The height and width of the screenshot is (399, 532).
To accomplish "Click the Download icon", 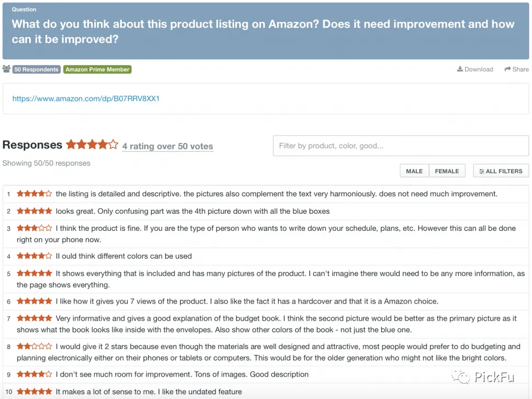I will (460, 69).
